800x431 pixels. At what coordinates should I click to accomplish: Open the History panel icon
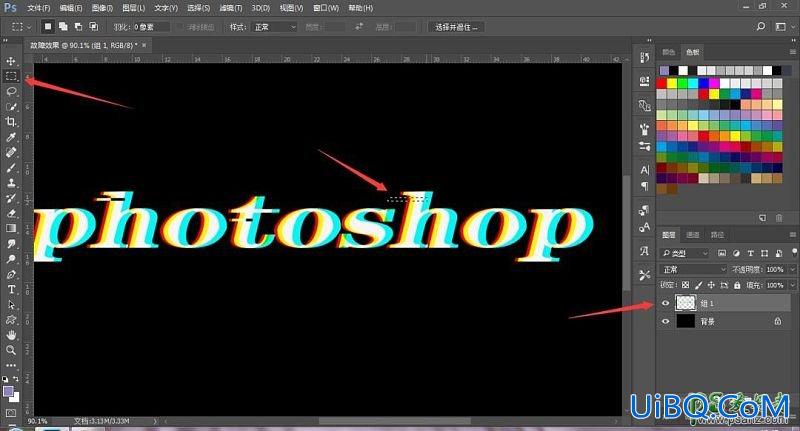click(644, 58)
